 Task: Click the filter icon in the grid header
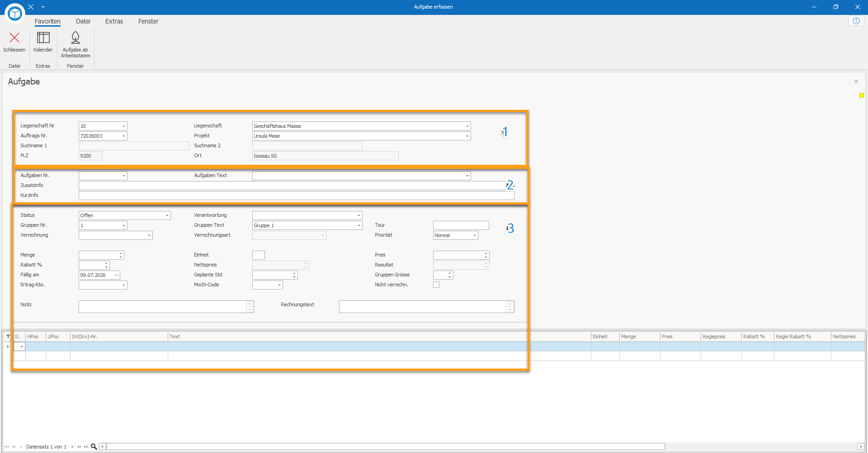[8, 336]
